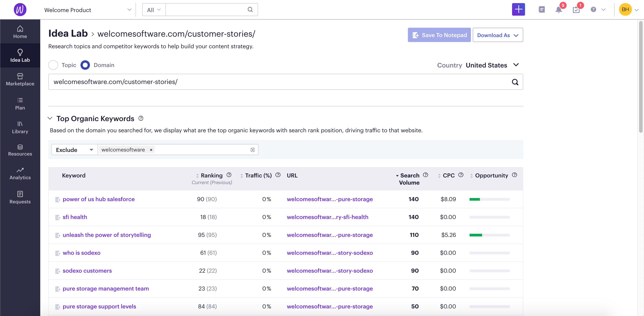Open Library in sidebar
Screen dimensions: 644x316
(x=20, y=127)
